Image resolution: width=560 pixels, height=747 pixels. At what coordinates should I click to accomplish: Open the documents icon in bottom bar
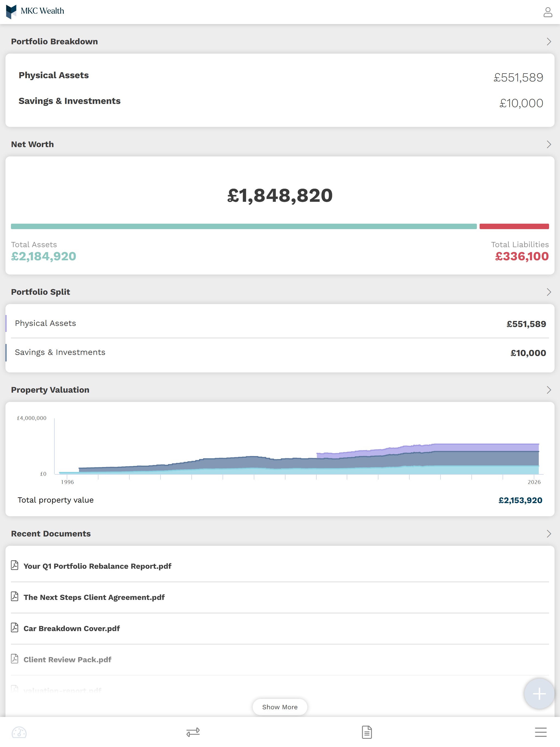[x=367, y=732]
